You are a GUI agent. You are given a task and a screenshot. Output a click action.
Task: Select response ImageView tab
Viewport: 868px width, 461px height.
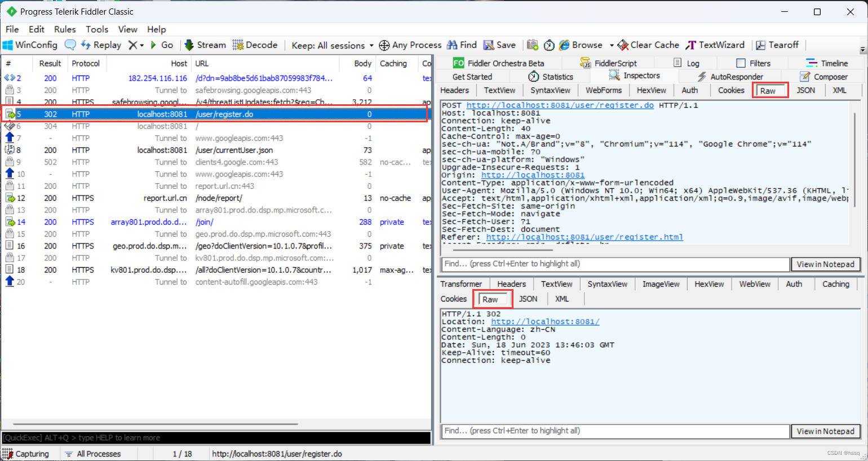click(x=661, y=284)
